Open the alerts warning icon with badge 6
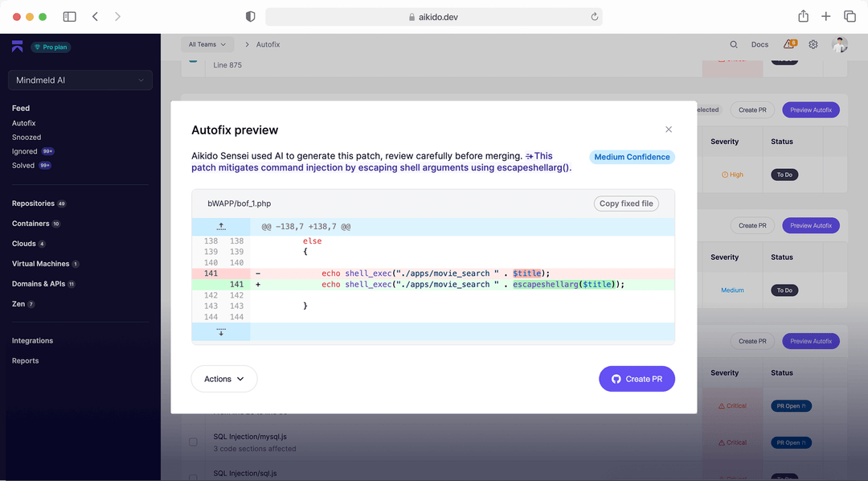This screenshot has width=868, height=481. (787, 44)
